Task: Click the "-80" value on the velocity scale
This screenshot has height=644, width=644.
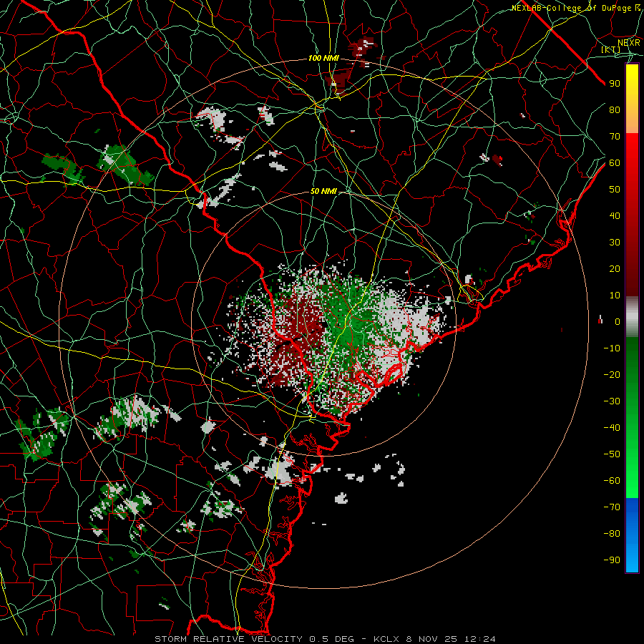Action: (x=612, y=534)
